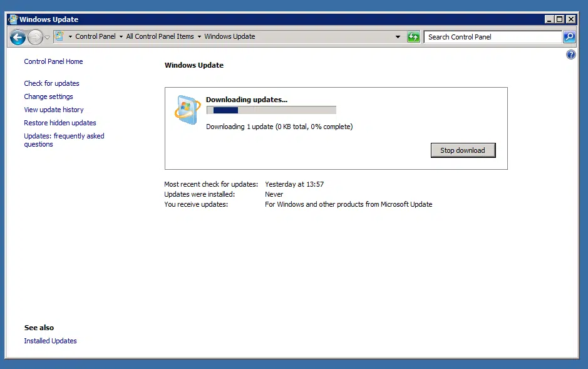588x369 pixels.
Task: Click "For Windows and other products from Microsoft Update"
Action: click(348, 204)
